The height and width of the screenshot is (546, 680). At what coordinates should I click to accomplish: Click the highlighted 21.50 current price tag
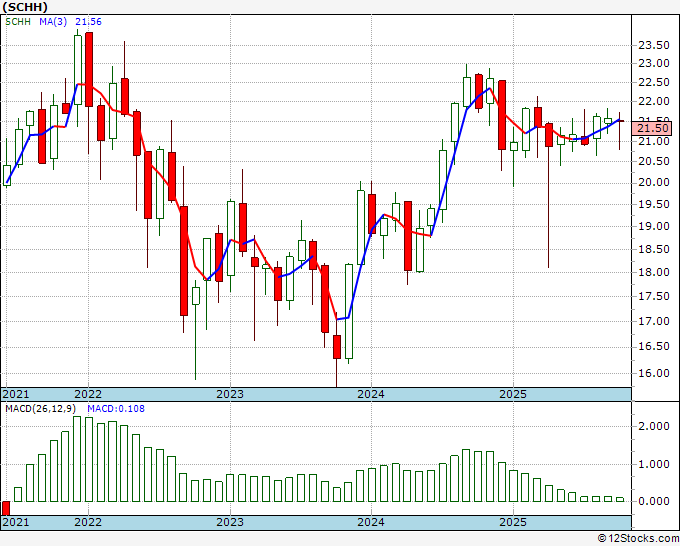(652, 128)
